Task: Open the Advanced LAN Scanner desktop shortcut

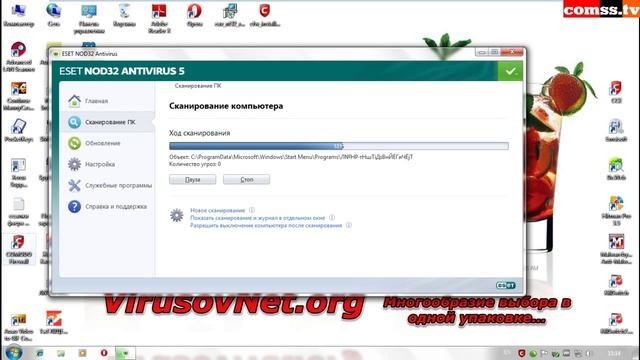Action: (18, 57)
